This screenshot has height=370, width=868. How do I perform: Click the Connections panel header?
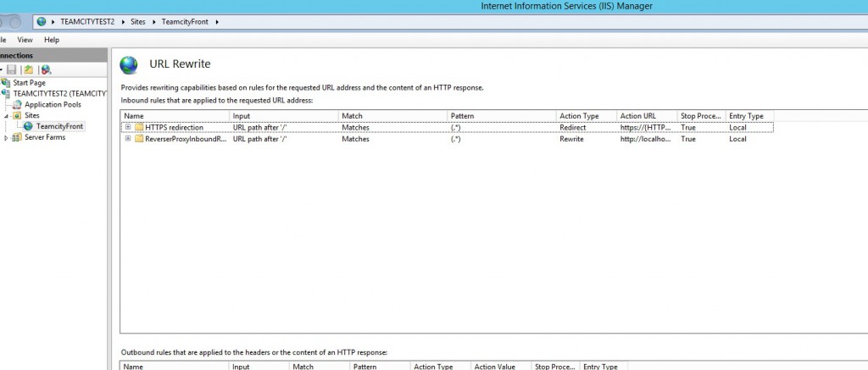point(53,55)
